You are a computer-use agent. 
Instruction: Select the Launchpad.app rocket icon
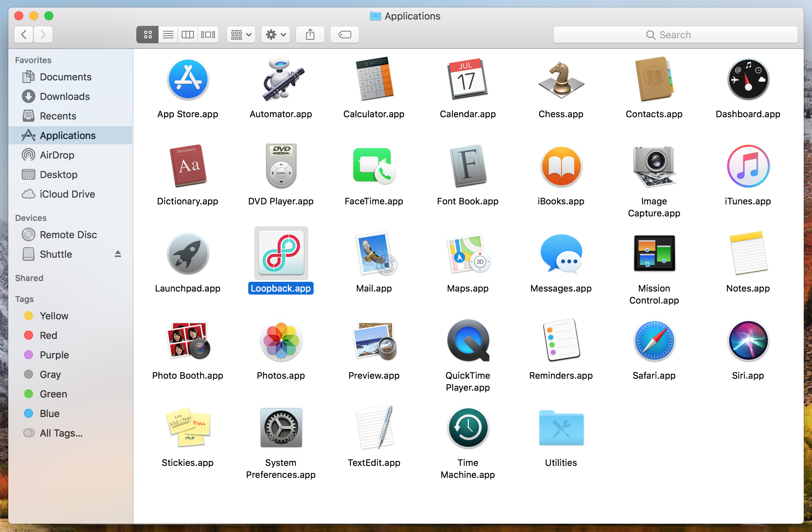pos(188,253)
